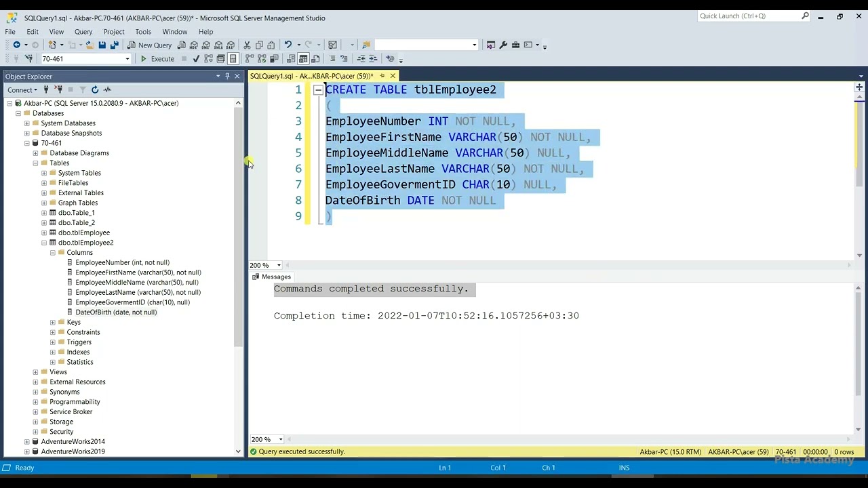Open Activity Monitor from Object Explorer toolbar

coord(107,89)
